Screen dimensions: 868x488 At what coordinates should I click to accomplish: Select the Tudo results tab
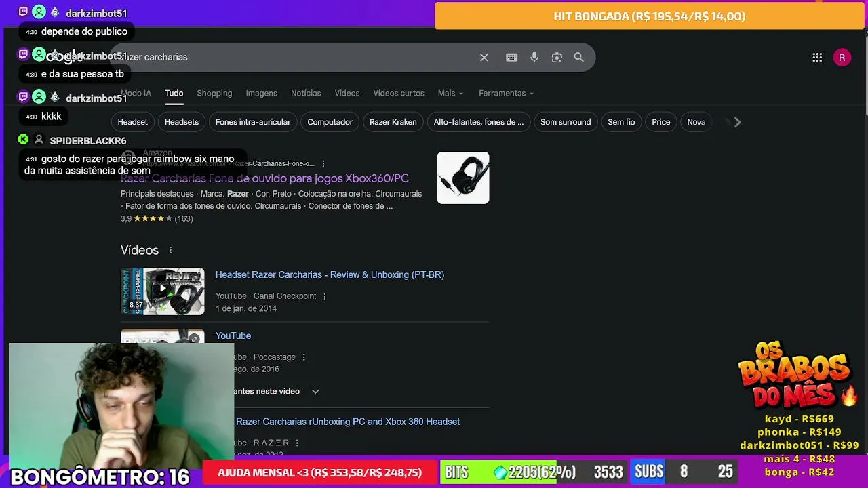point(174,93)
